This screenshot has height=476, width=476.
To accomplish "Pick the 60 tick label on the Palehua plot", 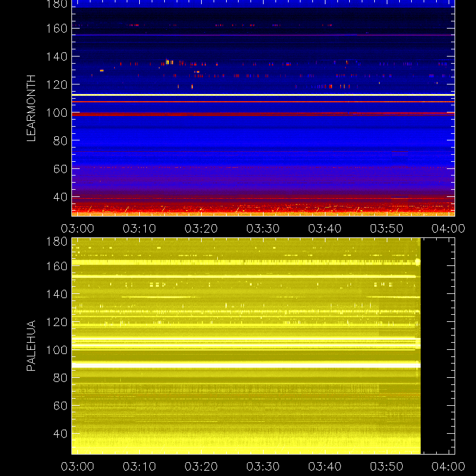I will (60, 406).
